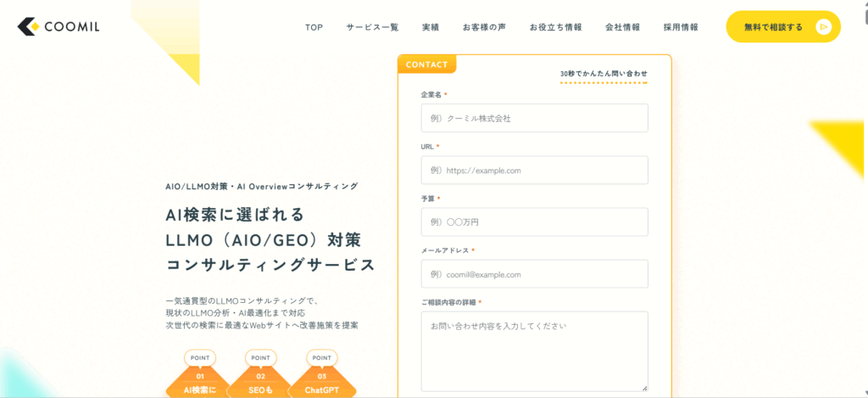Focus the 企業名 input field
Viewport: 868px width, 398px height.
pyautogui.click(x=534, y=118)
